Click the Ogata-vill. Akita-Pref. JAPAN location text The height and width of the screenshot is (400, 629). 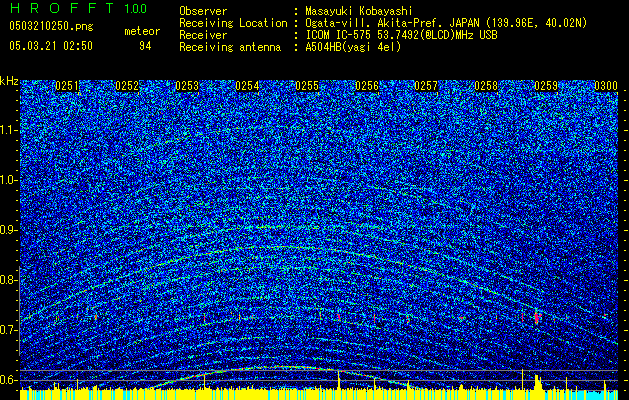click(446, 23)
